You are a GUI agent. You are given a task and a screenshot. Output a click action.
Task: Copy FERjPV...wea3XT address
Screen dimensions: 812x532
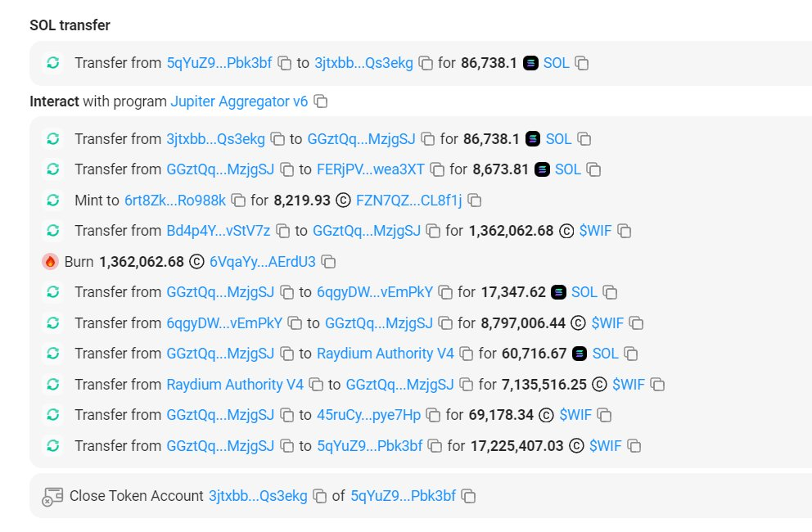click(437, 170)
